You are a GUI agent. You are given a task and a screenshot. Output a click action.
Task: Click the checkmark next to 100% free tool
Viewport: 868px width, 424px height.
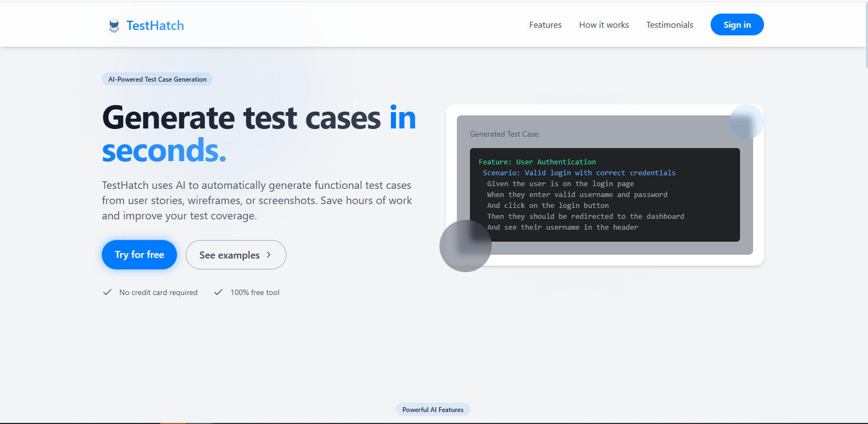coord(218,292)
